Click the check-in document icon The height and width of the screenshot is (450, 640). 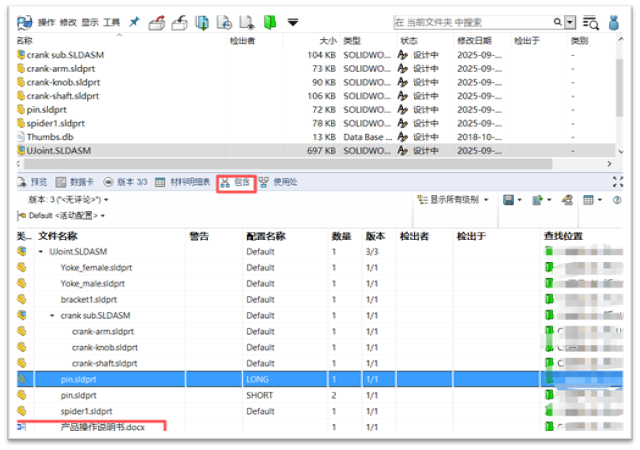179,21
